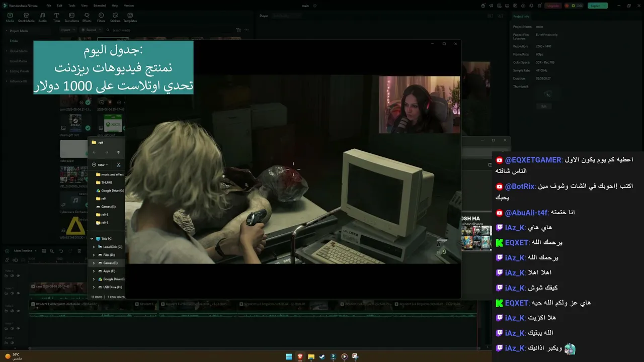The height and width of the screenshot is (362, 644).
Task: Click the weather widget showing 36°C
Action: pos(13,356)
